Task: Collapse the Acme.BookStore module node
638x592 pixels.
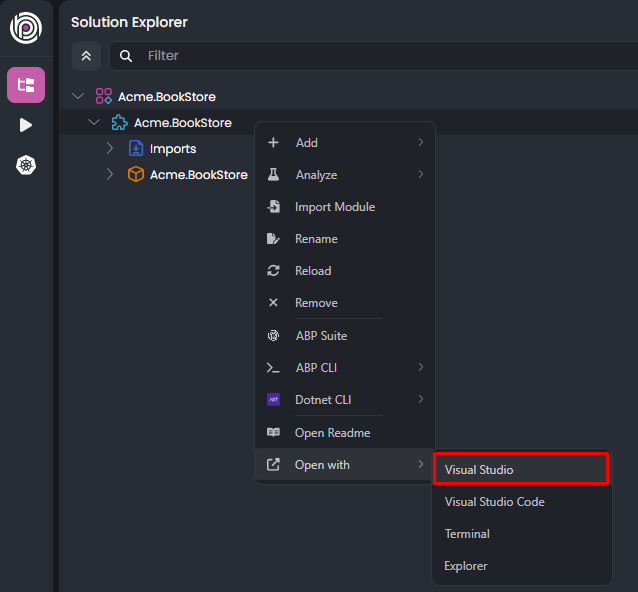Action: pyautogui.click(x=94, y=122)
